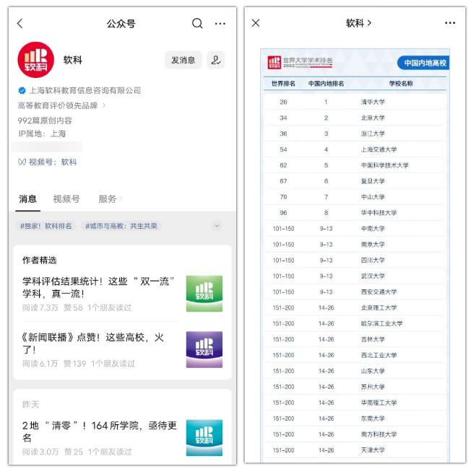Image resolution: width=476 pixels, height=469 pixels.
Task: Click the 软科 red logo avatar
Action: point(36,60)
